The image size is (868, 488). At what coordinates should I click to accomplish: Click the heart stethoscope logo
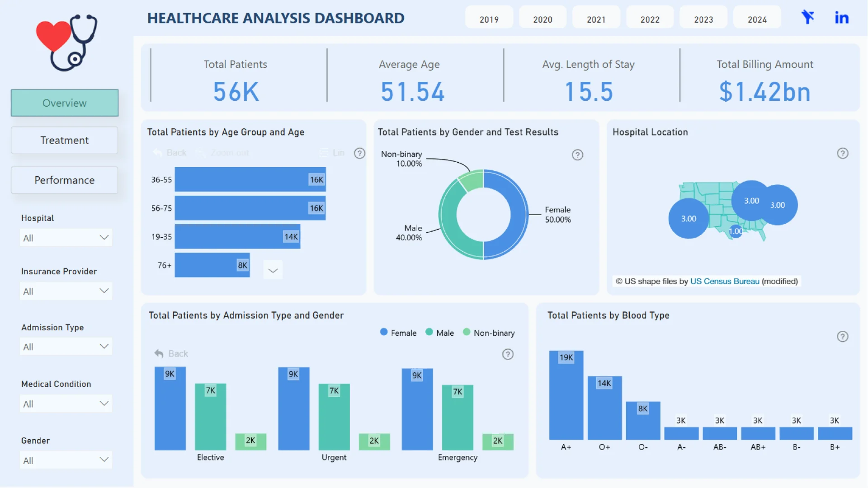pyautogui.click(x=66, y=42)
